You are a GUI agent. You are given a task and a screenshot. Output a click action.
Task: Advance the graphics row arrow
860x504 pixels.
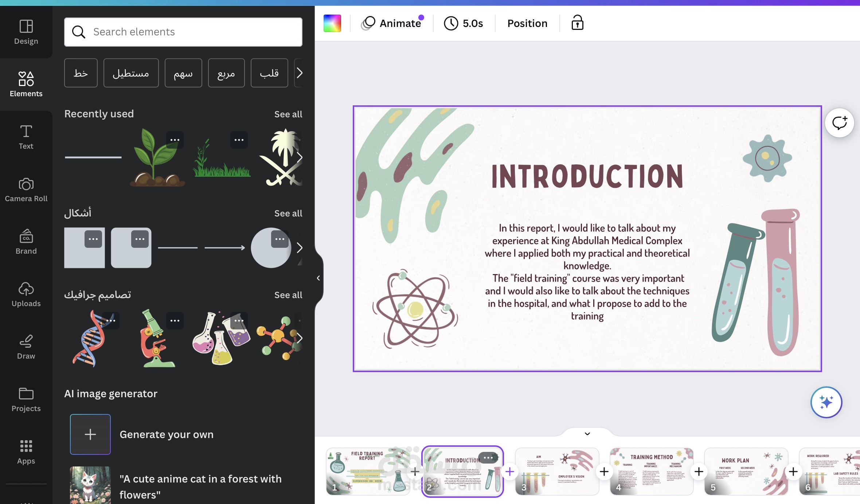(x=299, y=338)
